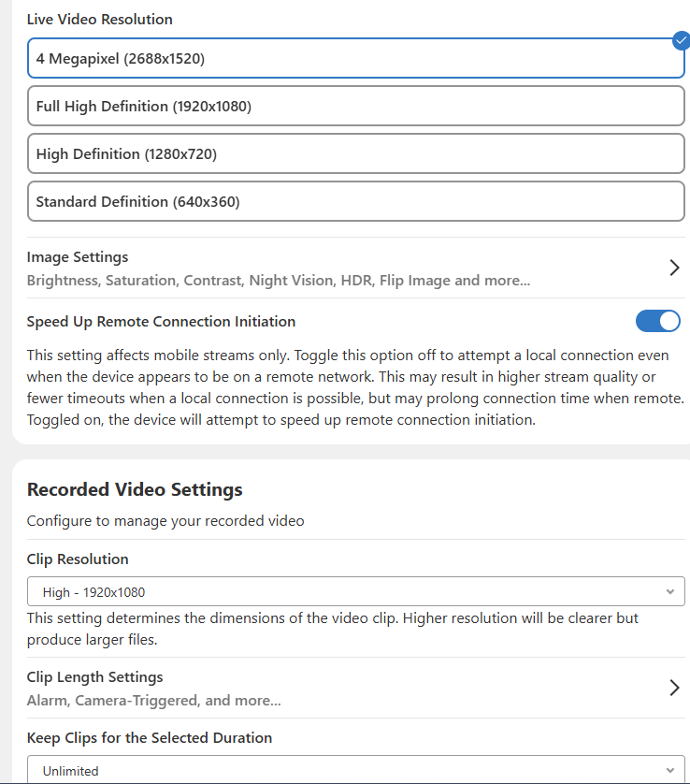The image size is (690, 784).
Task: Open the Keep Clips duration dropdown
Action: pyautogui.click(x=355, y=771)
